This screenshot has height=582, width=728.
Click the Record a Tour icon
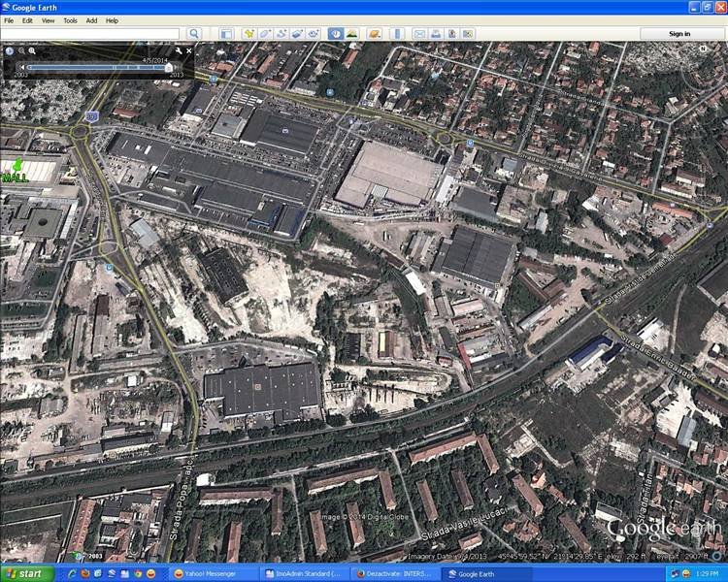314,34
